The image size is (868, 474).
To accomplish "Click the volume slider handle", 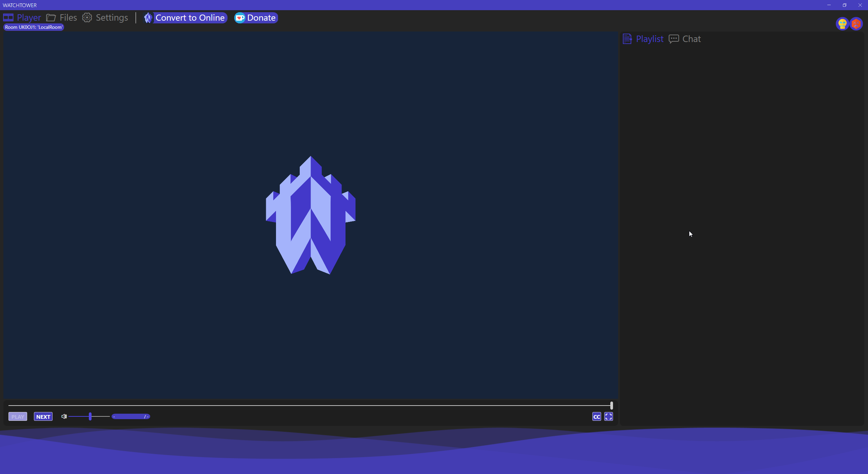I will click(90, 416).
